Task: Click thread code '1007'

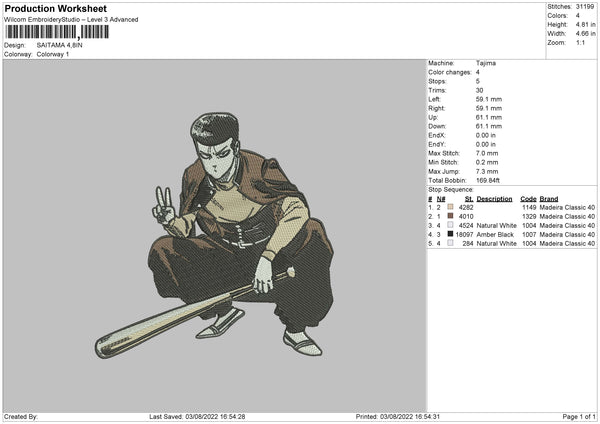Action: 529,234
